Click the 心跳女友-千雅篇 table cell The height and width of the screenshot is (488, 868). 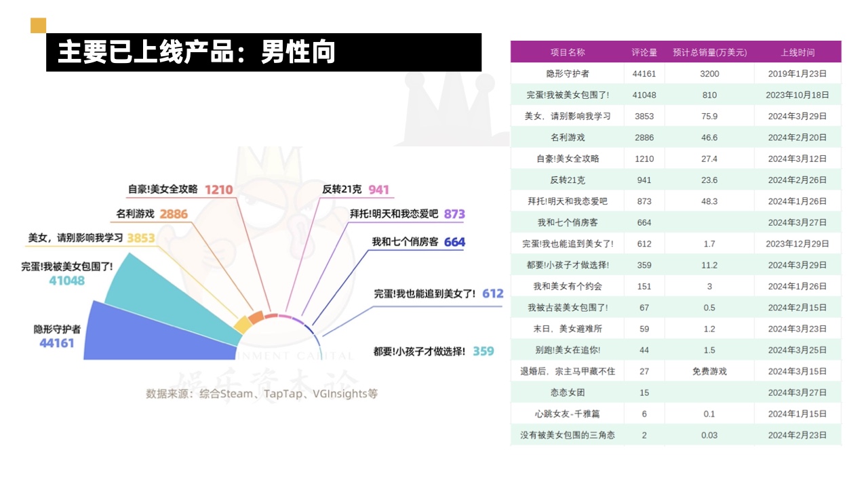tap(567, 414)
